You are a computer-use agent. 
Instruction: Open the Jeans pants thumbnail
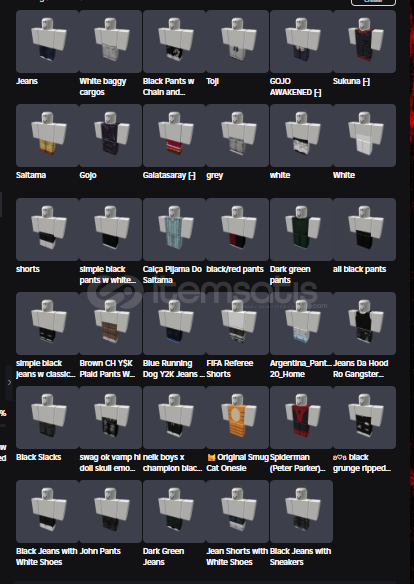tap(47, 41)
